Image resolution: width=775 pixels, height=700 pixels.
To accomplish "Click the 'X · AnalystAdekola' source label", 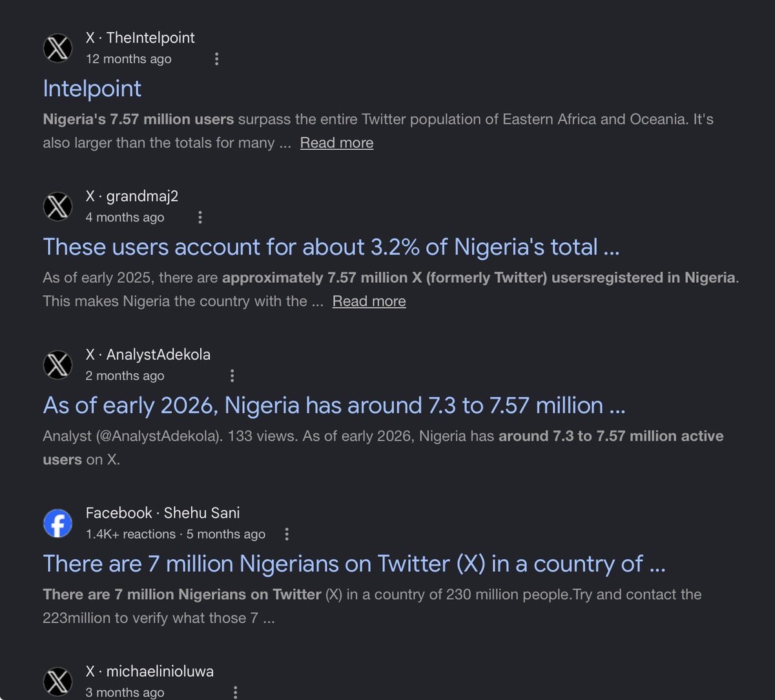I will pos(148,355).
